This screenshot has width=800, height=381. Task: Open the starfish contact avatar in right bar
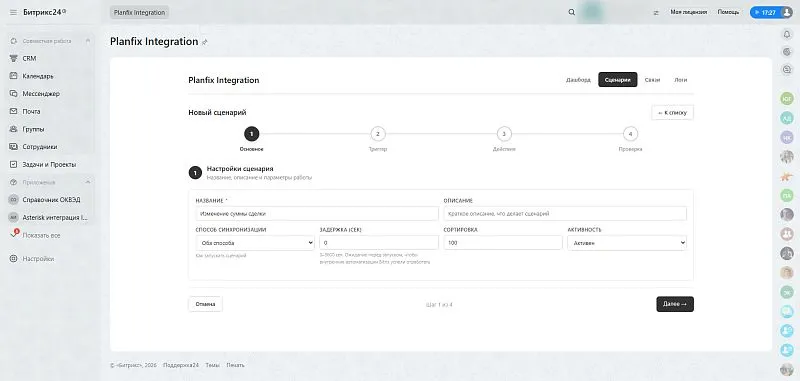(787, 176)
